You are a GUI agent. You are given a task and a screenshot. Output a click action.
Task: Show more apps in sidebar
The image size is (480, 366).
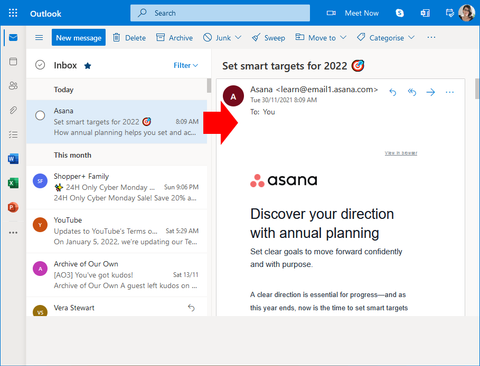[x=13, y=232]
